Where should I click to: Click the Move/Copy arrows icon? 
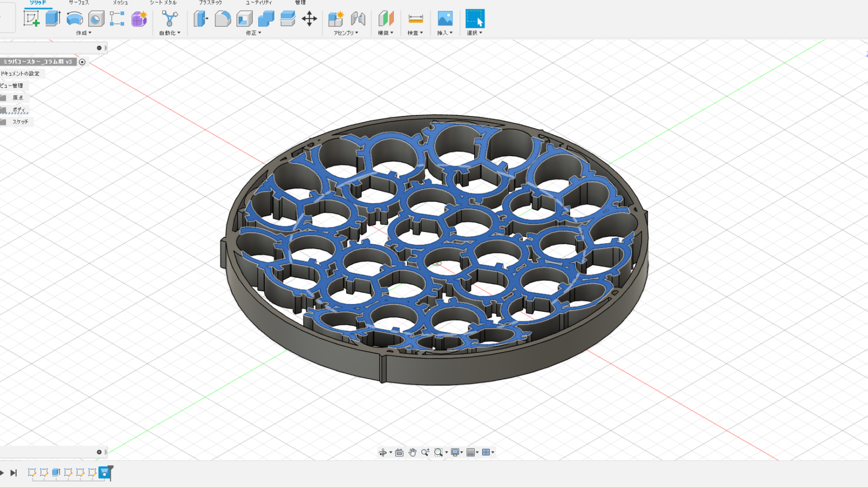click(x=309, y=19)
